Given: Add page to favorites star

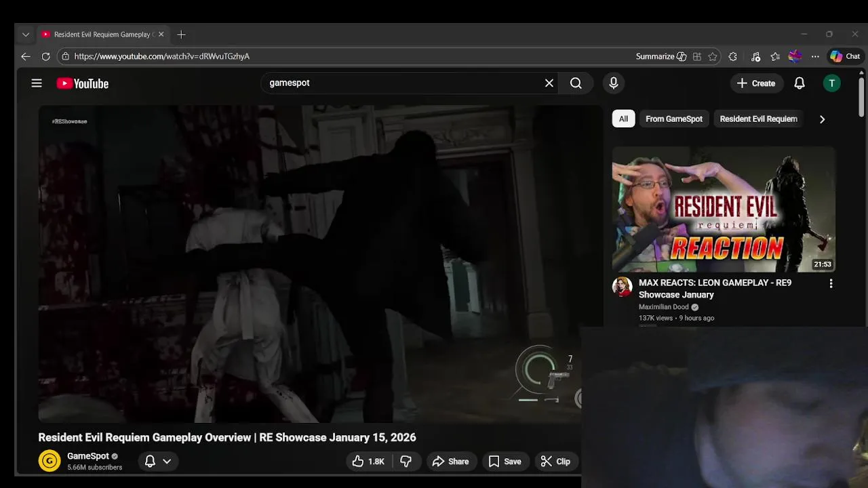Looking at the screenshot, I should pos(713,56).
